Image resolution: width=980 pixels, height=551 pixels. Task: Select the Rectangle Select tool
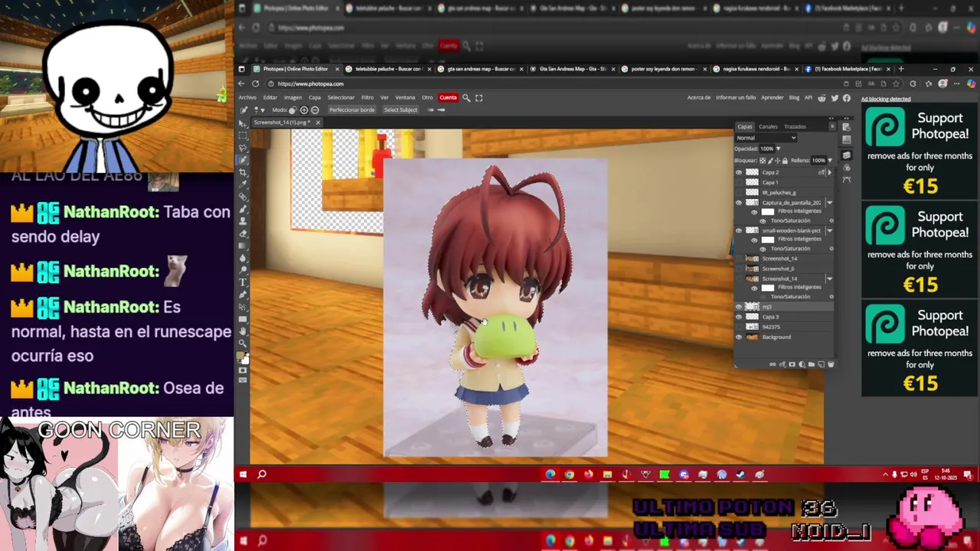coord(243,135)
